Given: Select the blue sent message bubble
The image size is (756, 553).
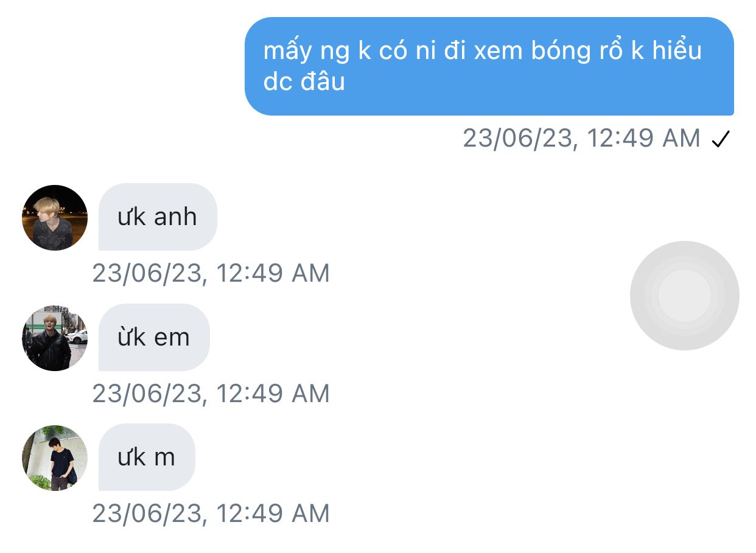Looking at the screenshot, I should (489, 66).
